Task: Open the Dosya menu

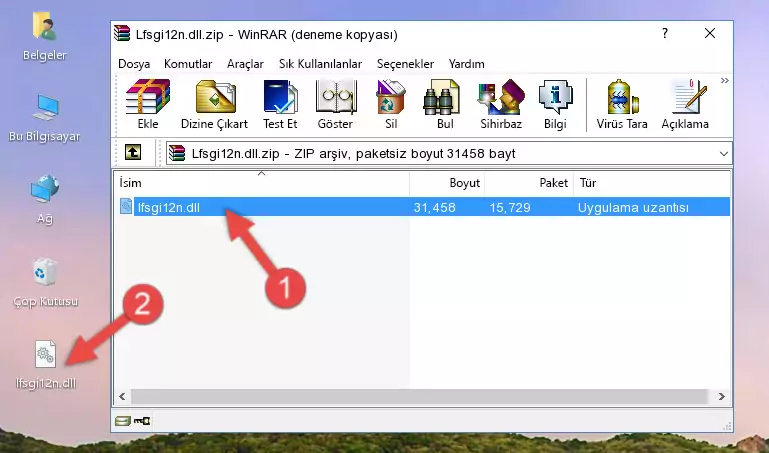Action: coord(134,64)
